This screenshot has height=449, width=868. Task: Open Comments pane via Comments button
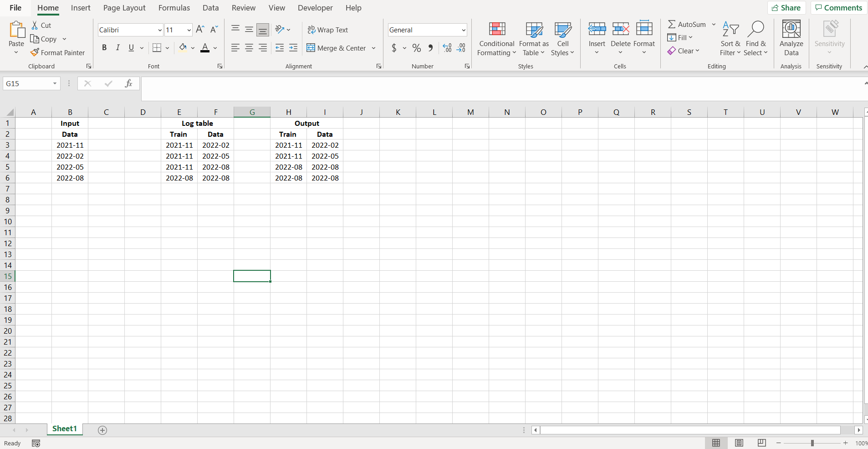(838, 8)
